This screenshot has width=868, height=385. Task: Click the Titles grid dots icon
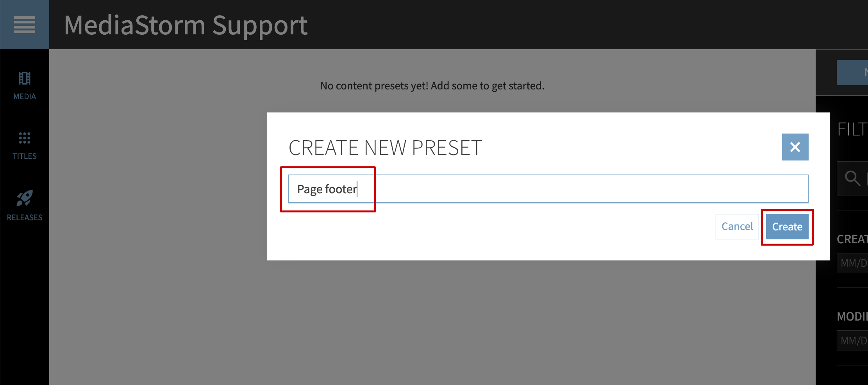coord(24,138)
